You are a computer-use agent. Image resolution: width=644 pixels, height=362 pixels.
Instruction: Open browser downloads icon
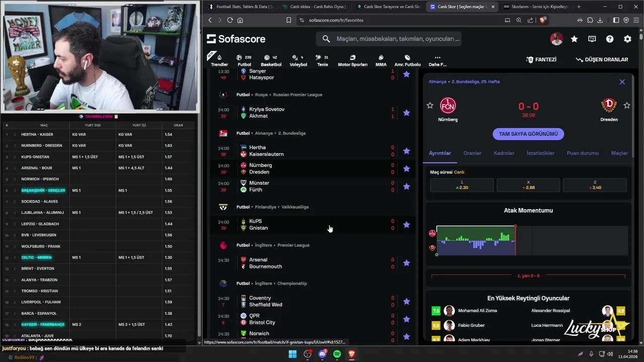coord(600,20)
